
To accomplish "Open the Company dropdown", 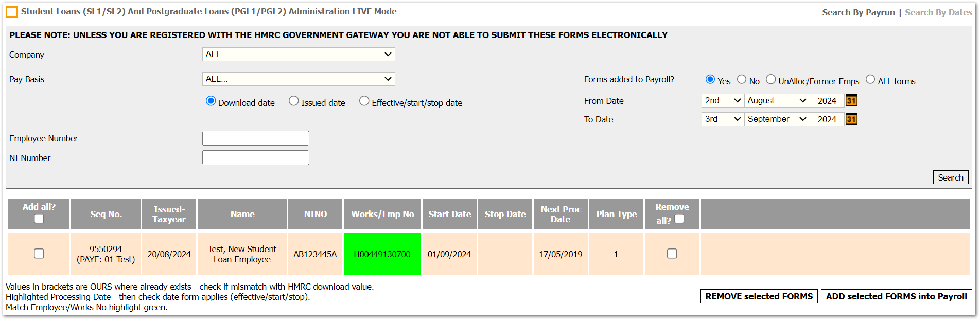I will (x=299, y=55).
